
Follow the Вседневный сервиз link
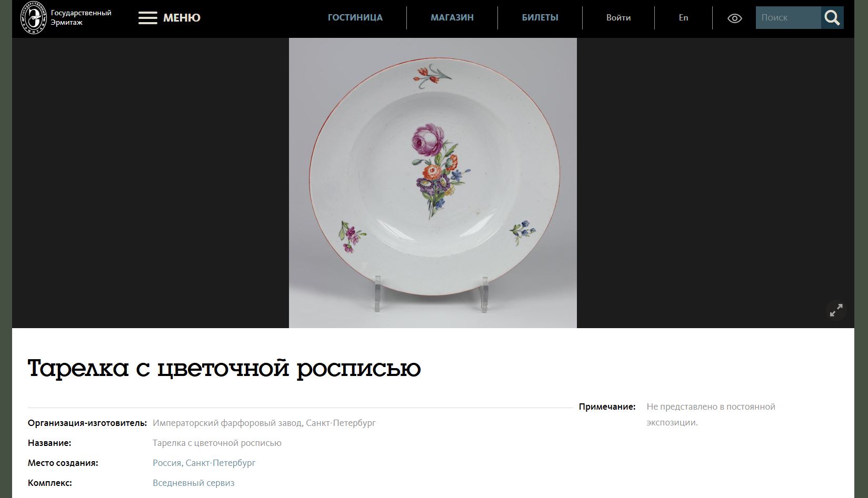194,483
